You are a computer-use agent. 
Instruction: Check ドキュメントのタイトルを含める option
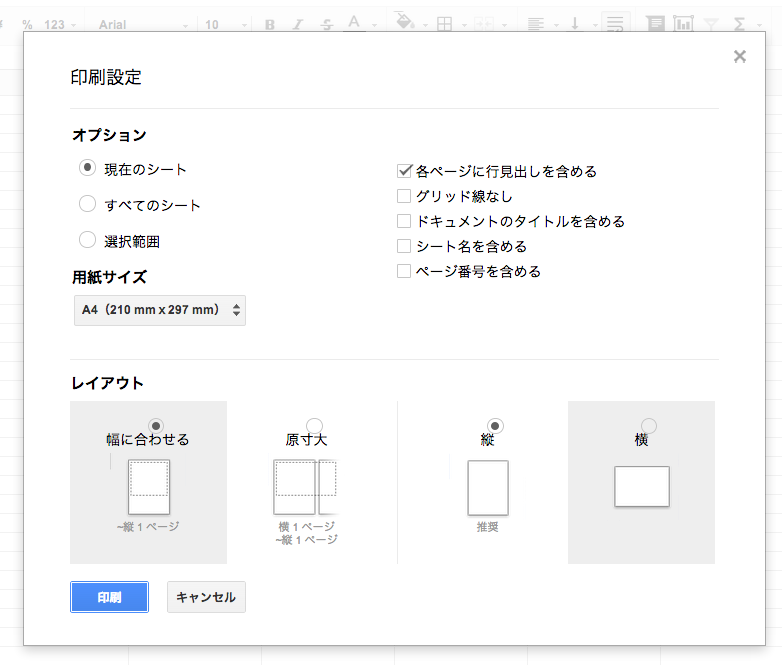(x=404, y=221)
